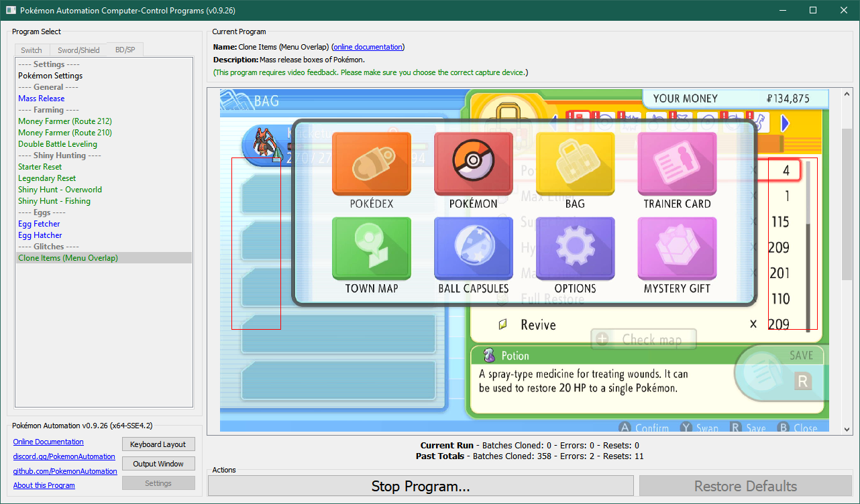Choose Shiny Hunt - Fishing program

coord(54,201)
